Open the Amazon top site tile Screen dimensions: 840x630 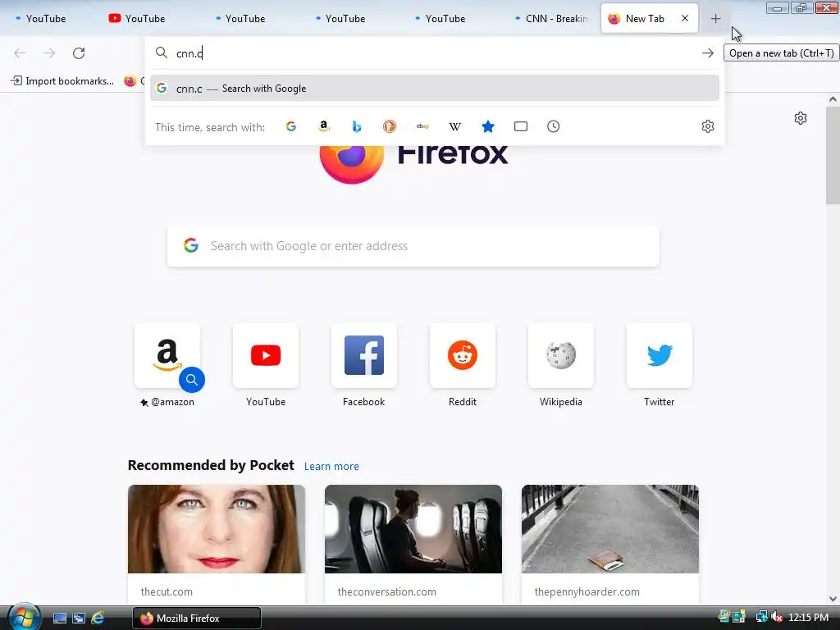[x=167, y=355]
